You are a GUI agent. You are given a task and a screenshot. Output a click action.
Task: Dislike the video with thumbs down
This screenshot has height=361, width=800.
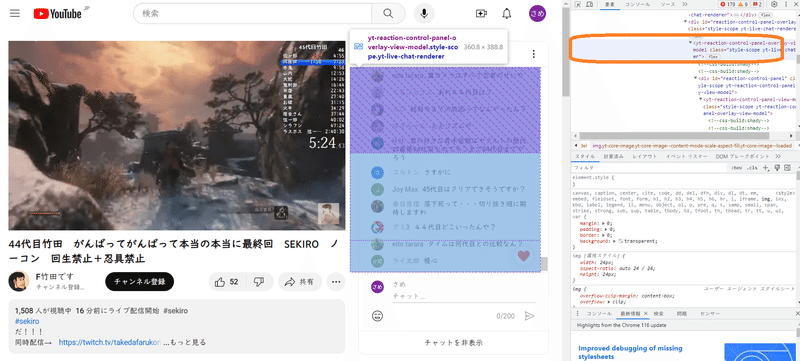[259, 281]
